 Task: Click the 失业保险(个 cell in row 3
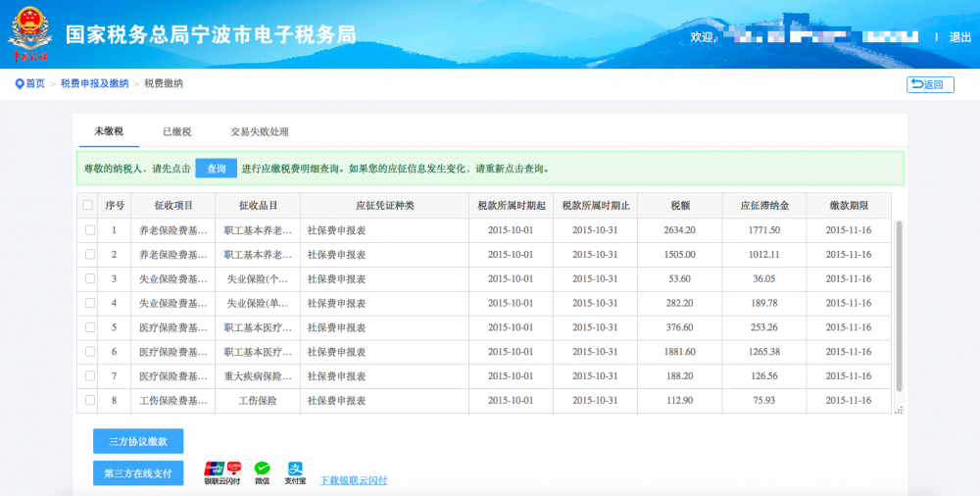(x=258, y=279)
